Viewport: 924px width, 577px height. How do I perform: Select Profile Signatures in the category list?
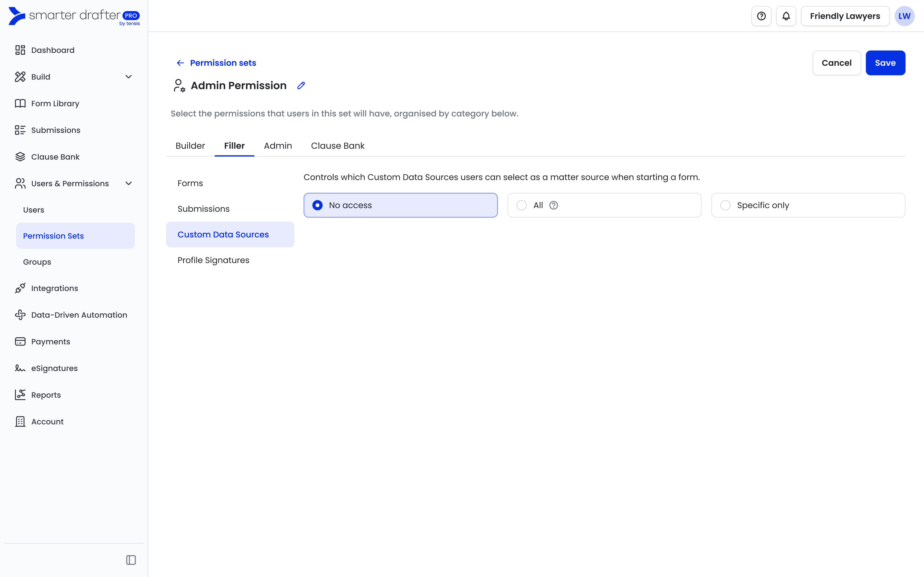tap(213, 260)
